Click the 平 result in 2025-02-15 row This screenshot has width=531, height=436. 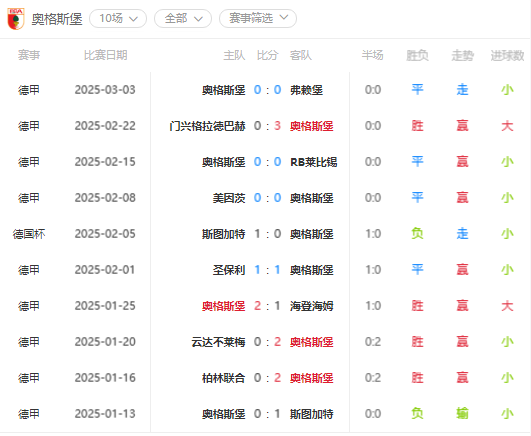[417, 162]
